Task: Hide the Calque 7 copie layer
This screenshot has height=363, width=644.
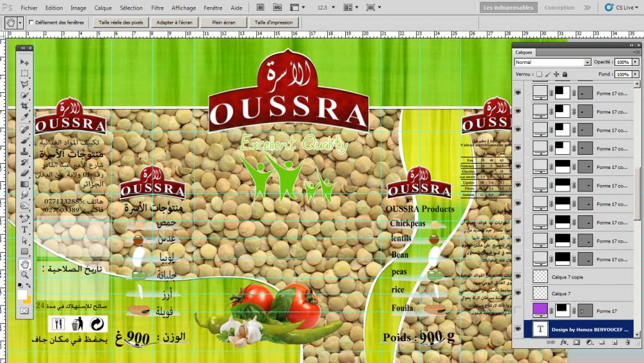Action: point(518,277)
